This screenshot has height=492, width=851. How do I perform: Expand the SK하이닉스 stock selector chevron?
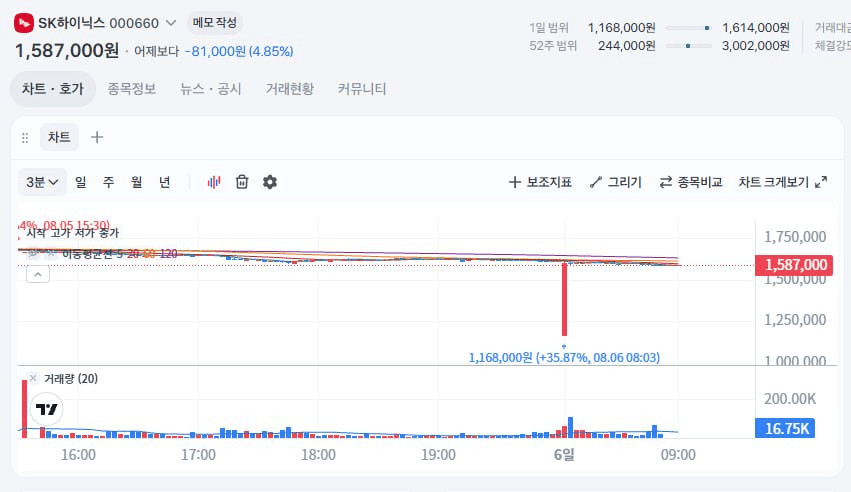coord(171,23)
